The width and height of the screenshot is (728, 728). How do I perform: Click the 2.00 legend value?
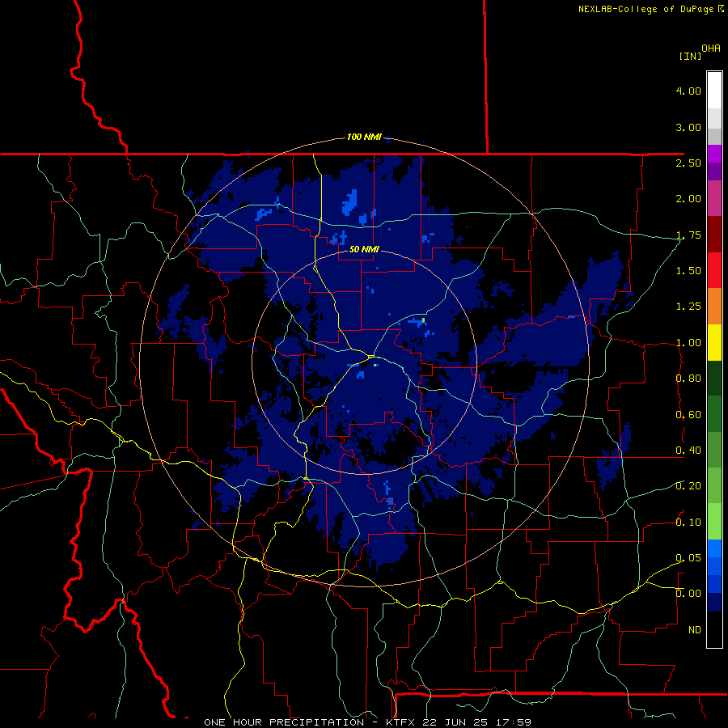(x=688, y=199)
